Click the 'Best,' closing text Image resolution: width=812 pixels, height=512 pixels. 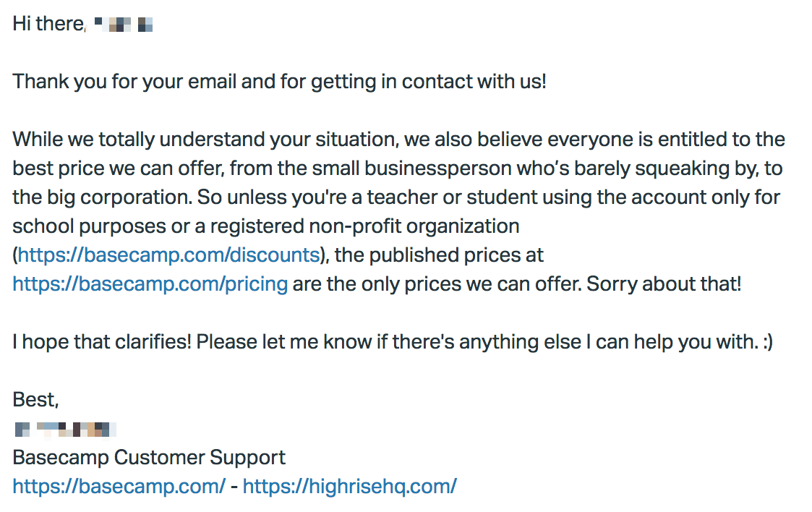[35, 400]
